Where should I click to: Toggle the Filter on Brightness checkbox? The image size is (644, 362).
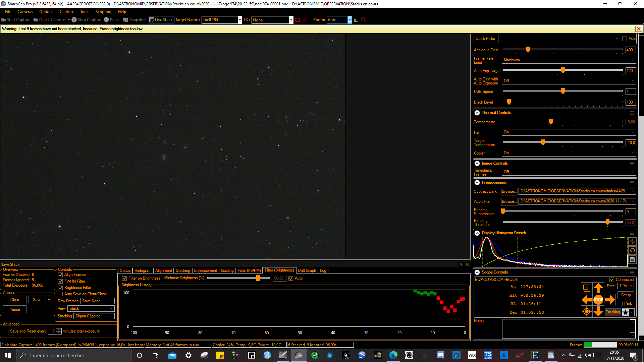(x=124, y=278)
